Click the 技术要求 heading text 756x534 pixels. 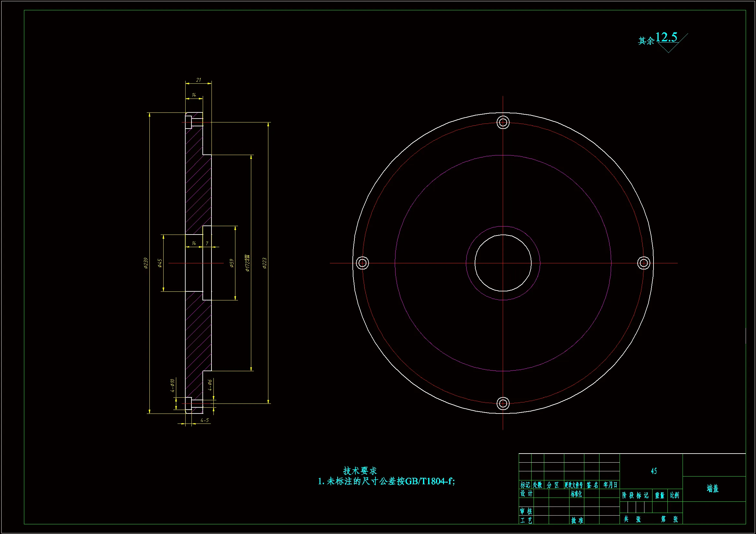[x=360, y=470]
